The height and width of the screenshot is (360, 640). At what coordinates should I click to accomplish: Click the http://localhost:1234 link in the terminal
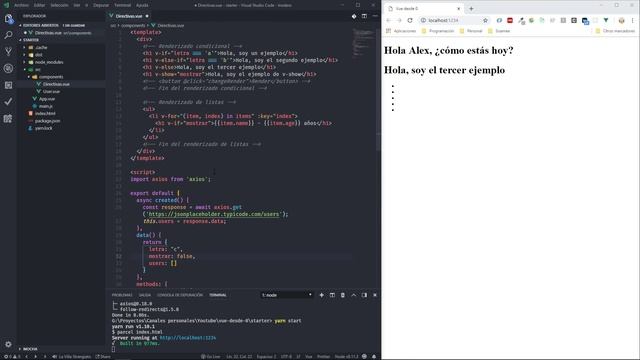[188, 338]
